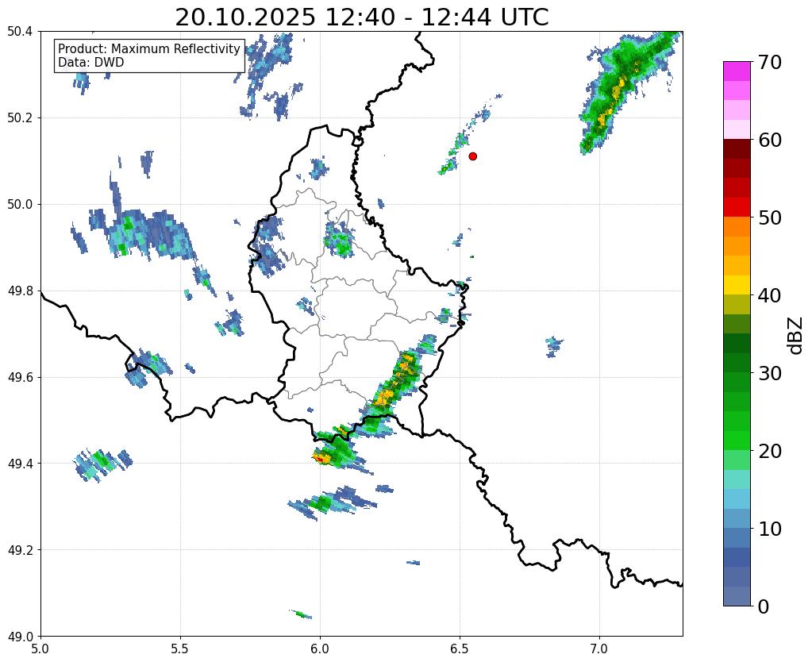812x662 pixels.
Task: Click the 50.2 latitude axis label
Action: (20, 118)
